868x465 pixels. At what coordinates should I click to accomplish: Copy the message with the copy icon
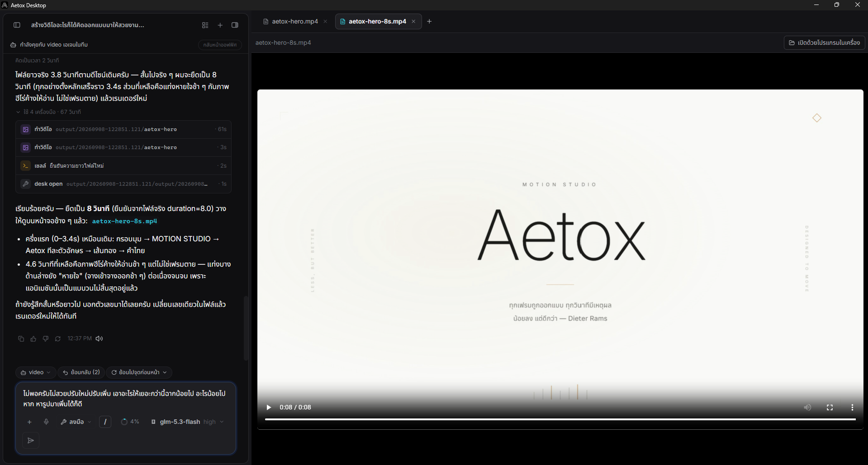tap(21, 338)
